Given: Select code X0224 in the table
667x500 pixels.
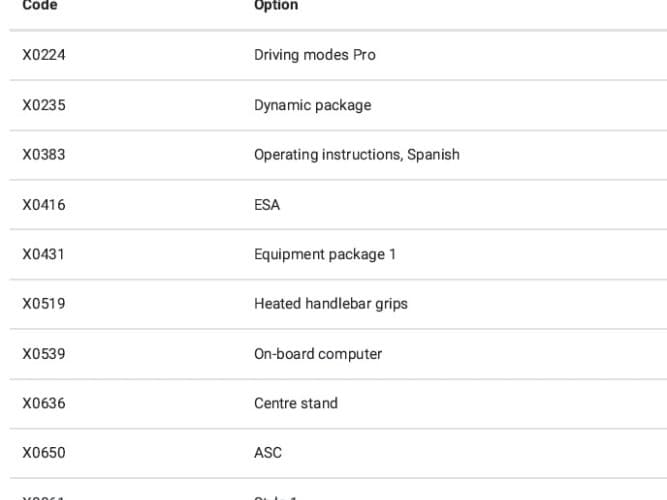Looking at the screenshot, I should click(44, 55).
